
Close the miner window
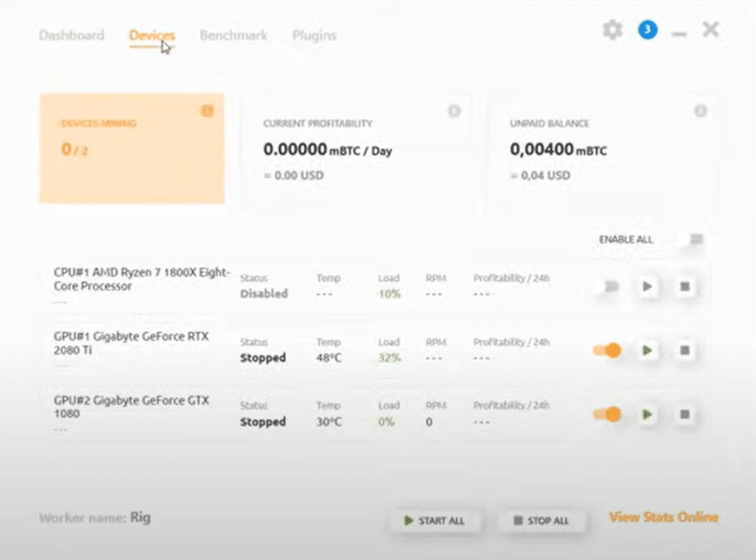point(711,30)
